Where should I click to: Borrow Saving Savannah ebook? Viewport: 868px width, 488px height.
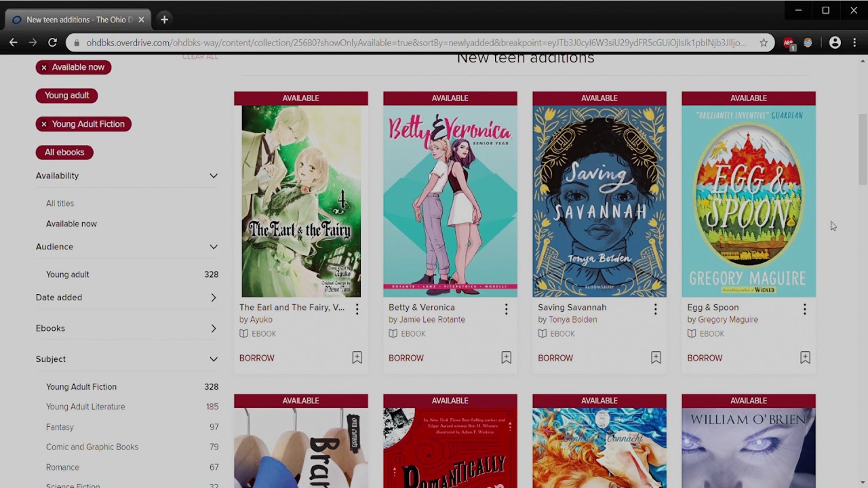point(555,358)
